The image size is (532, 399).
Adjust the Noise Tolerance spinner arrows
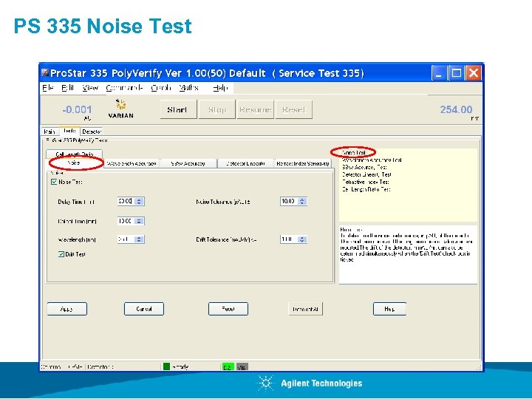(x=302, y=201)
